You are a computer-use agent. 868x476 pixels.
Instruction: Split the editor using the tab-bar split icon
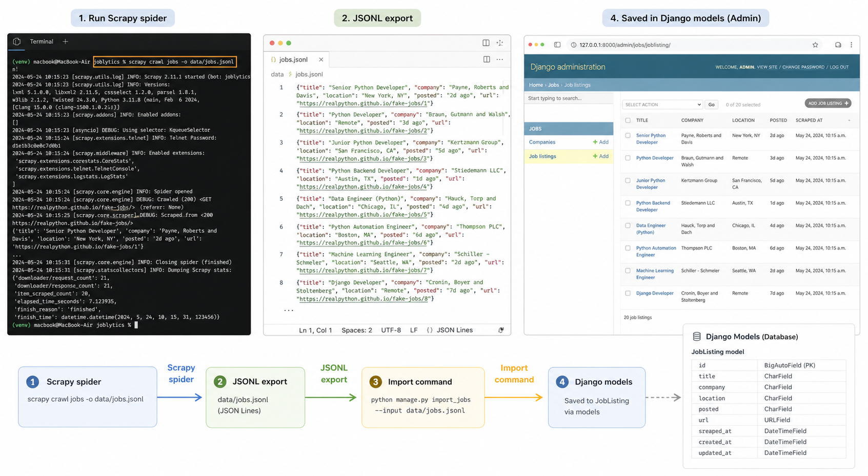coord(487,59)
